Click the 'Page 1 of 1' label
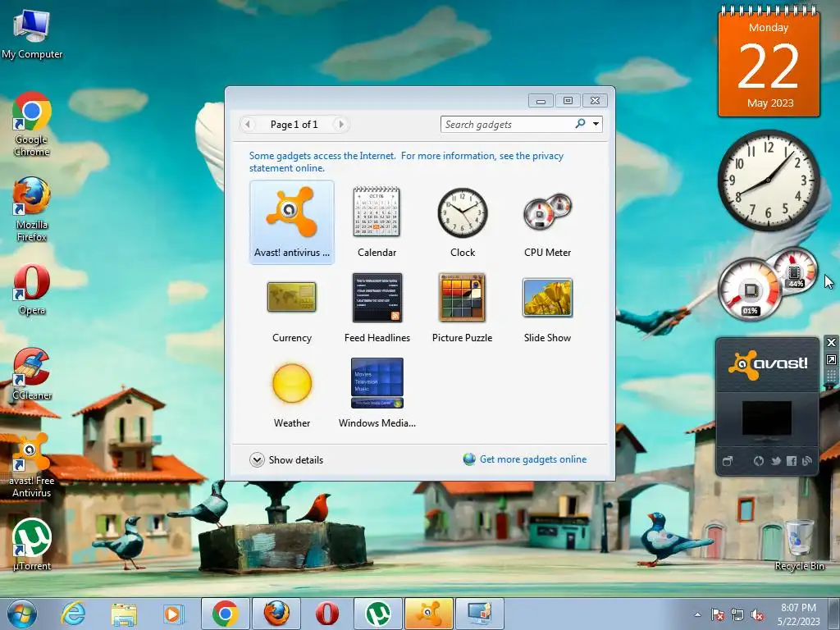This screenshot has height=630, width=840. (294, 125)
